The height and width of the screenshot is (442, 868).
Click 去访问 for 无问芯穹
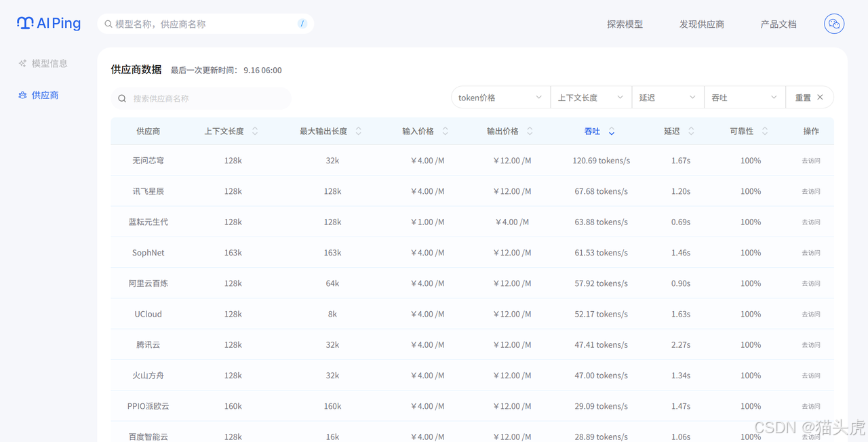811,161
